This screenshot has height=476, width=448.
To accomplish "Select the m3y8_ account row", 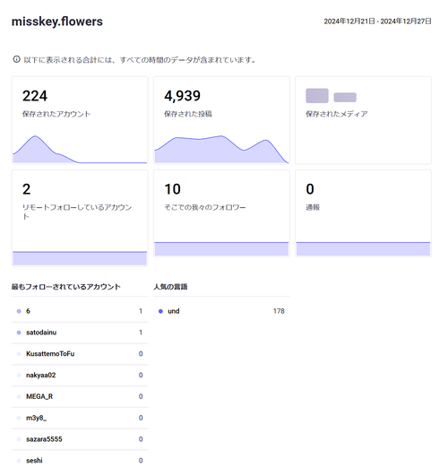I will [80, 418].
